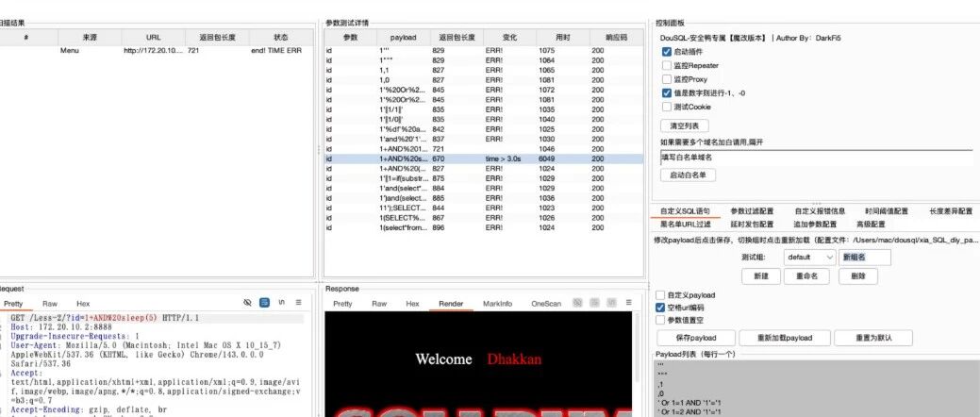
Task: Disable the 启动插件 checkbox
Action: click(x=666, y=52)
